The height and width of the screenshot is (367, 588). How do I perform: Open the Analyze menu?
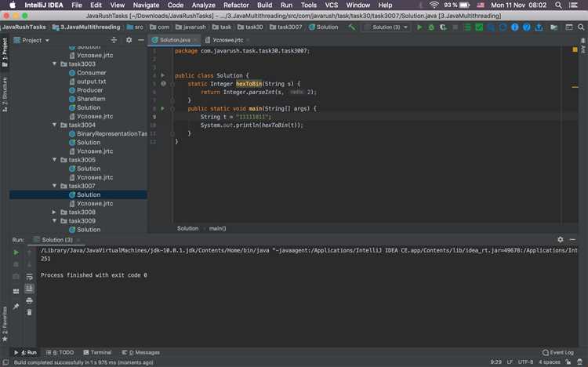coord(203,5)
